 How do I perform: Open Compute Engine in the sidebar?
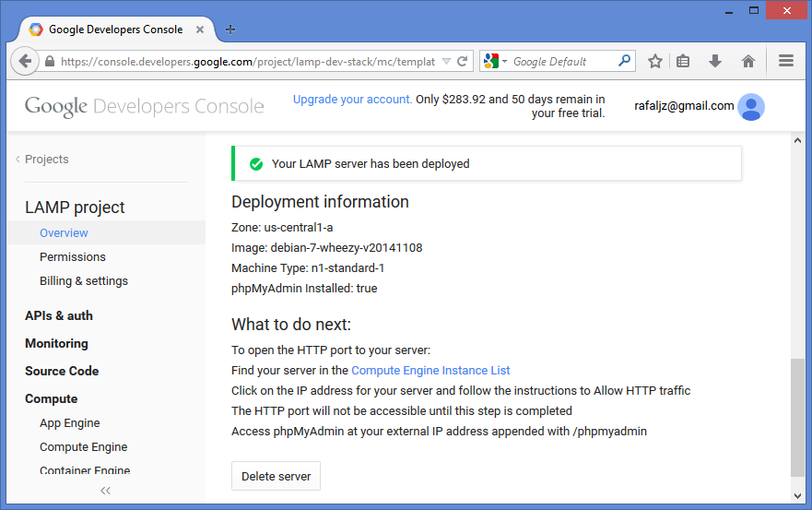pos(83,446)
